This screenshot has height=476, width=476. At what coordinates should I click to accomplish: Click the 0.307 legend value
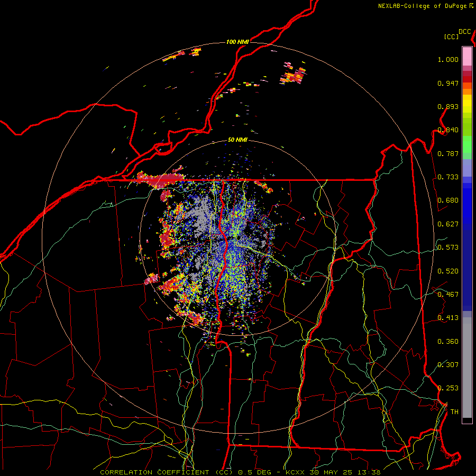(x=448, y=364)
